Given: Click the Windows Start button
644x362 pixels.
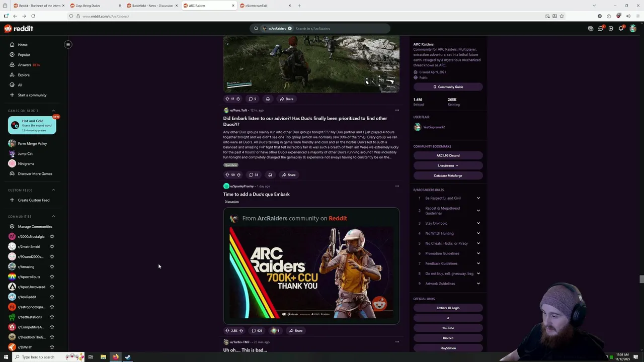Looking at the screenshot, I should 6,357.
